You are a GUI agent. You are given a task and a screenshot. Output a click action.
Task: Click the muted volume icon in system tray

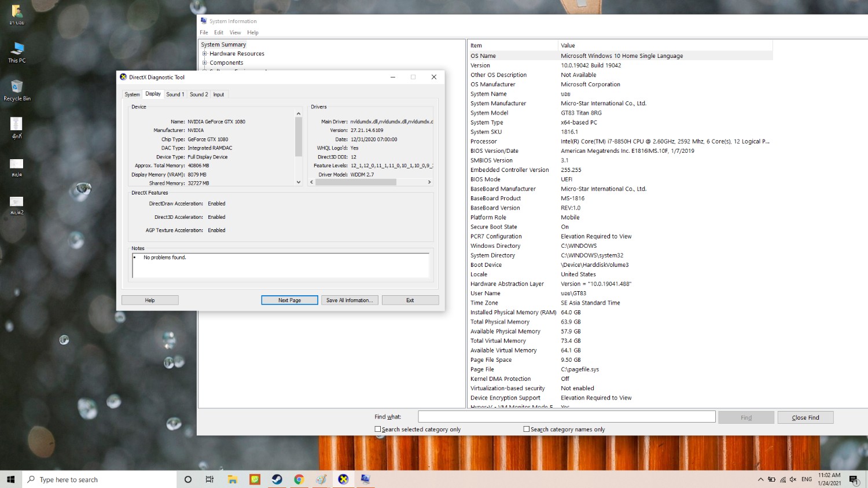[x=793, y=479]
